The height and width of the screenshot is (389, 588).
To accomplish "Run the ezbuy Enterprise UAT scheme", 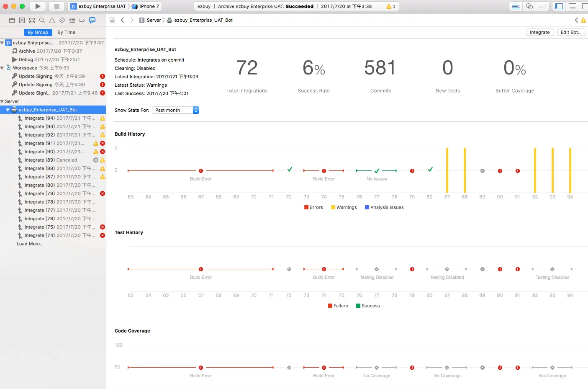I will tap(38, 6).
